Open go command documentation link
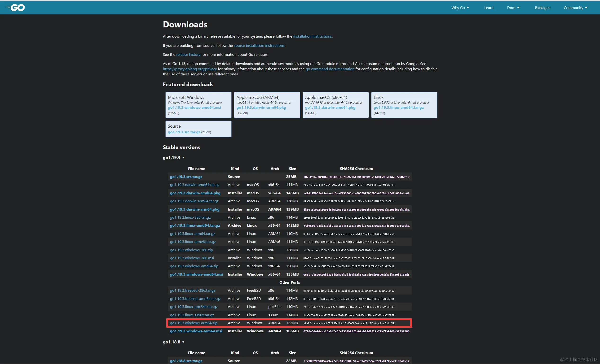Viewport: 600px width, 364px height. pos(330,69)
